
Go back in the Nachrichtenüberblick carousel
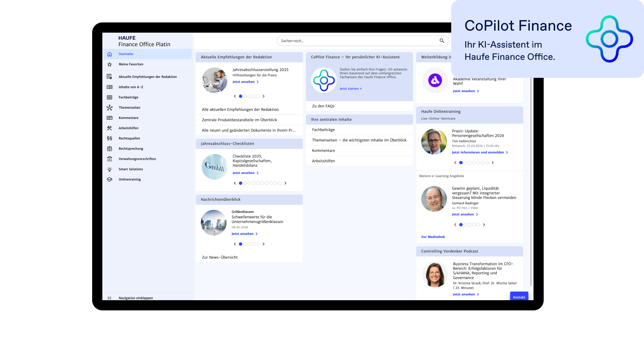click(235, 244)
